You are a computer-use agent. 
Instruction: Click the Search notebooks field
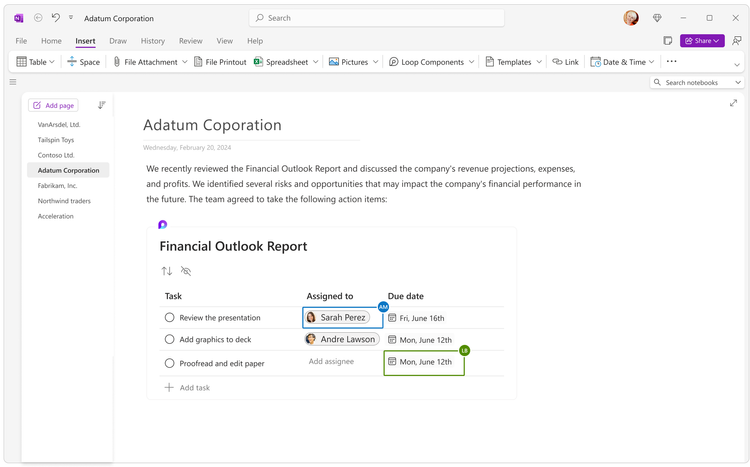697,82
